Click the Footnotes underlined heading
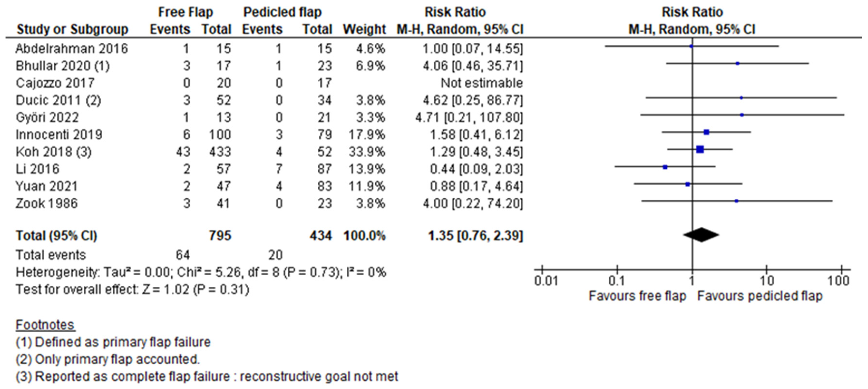Image resolution: width=868 pixels, height=389 pixels. coord(45,325)
